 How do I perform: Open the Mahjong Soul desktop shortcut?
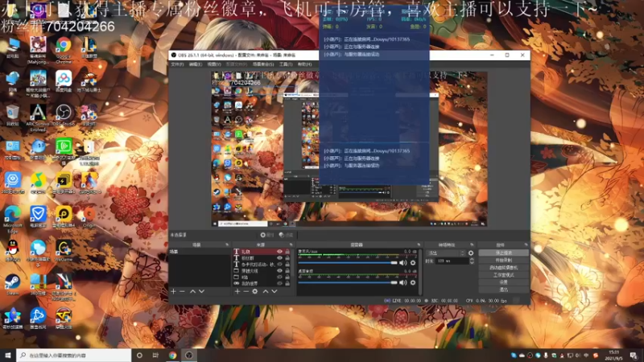click(38, 50)
